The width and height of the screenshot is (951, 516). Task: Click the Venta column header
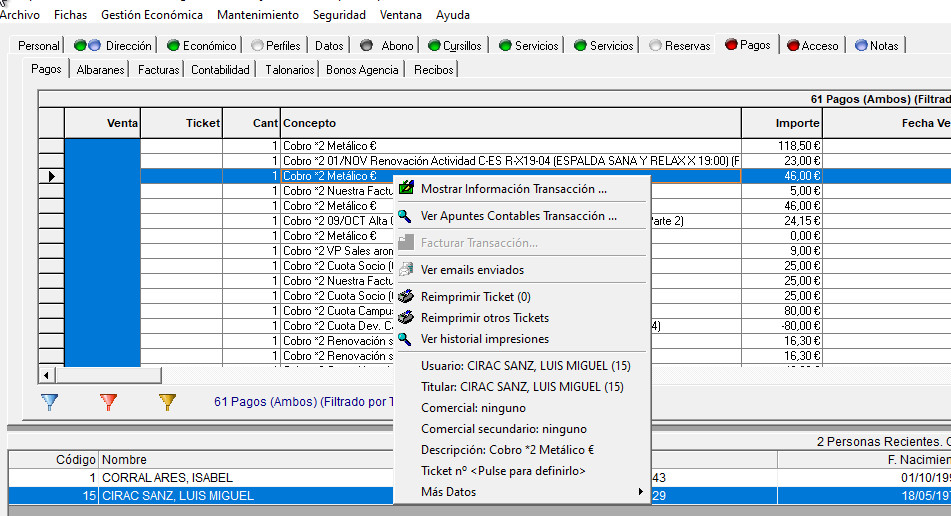click(102, 123)
